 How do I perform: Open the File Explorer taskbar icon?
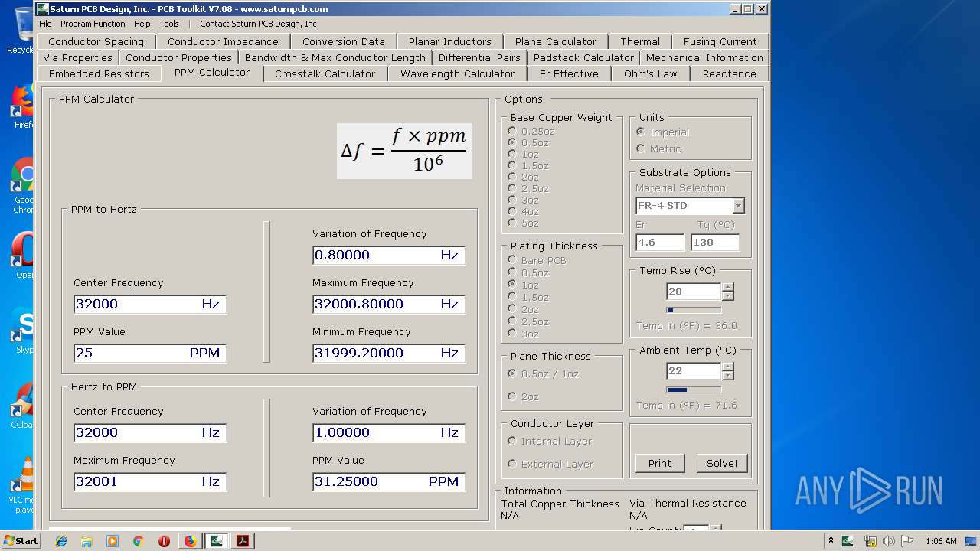(87, 541)
